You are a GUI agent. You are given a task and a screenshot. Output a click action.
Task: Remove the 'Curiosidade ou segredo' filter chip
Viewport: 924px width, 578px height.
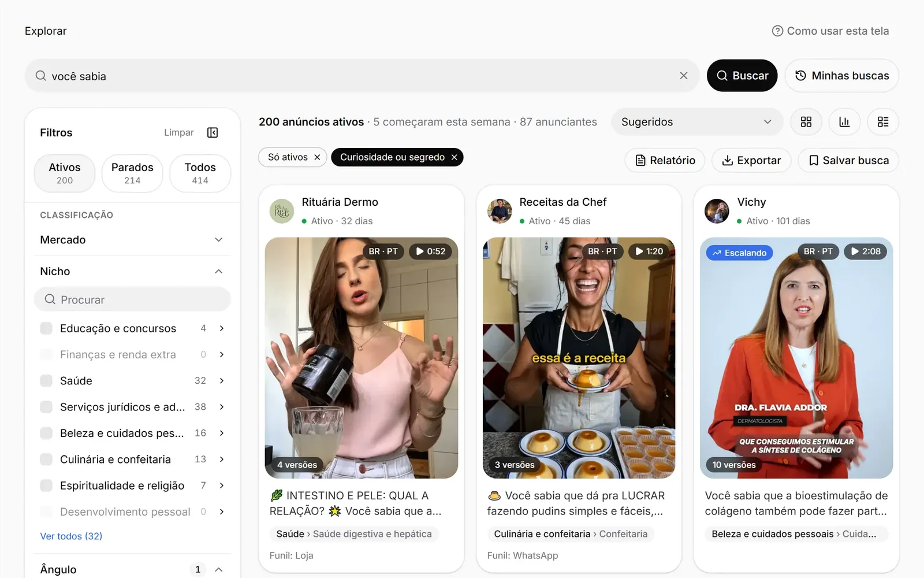(x=454, y=157)
